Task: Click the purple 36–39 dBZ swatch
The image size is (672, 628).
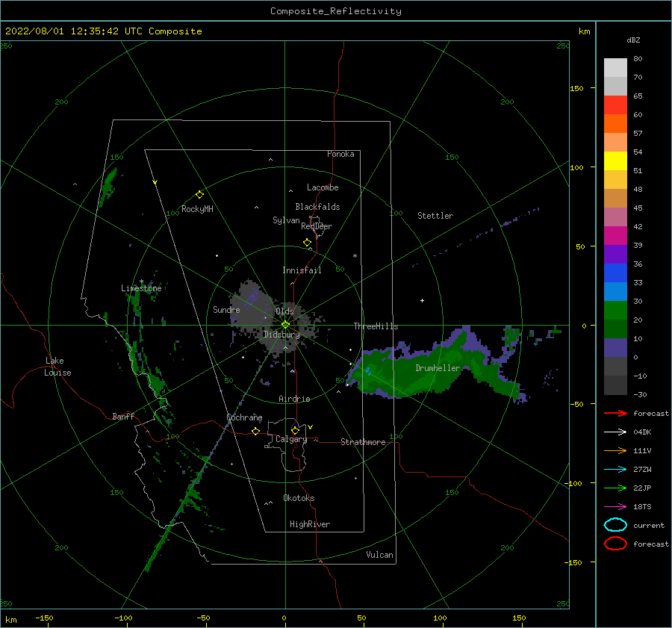Action: 615,255
